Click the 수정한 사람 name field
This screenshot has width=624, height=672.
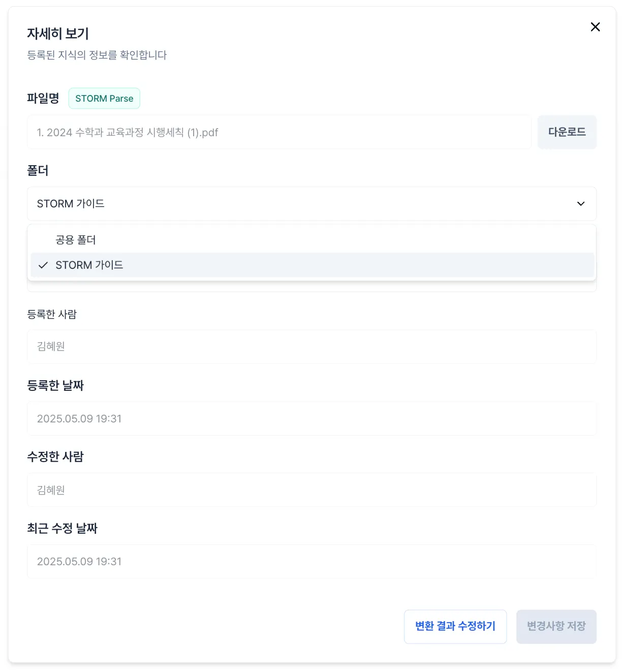pos(311,490)
